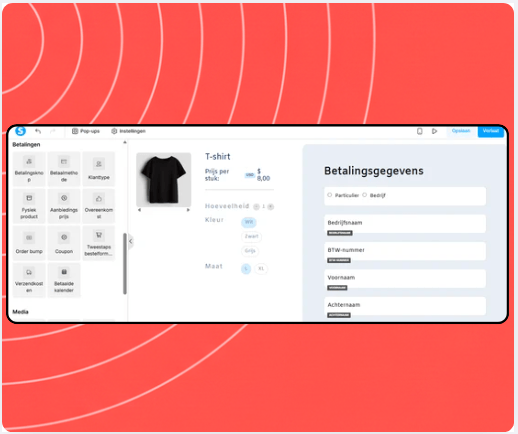Add a Verzendkosten element
518x434 pixels.
coord(29,280)
